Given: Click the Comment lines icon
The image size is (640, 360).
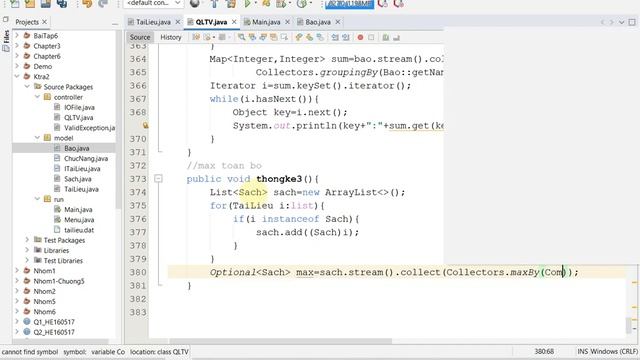Looking at the screenshot, I should (x=386, y=37).
